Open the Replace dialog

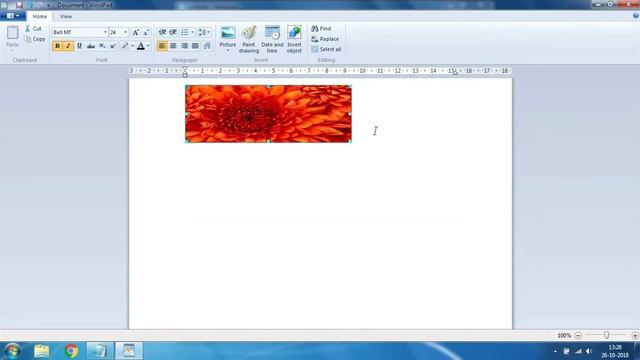click(x=325, y=39)
